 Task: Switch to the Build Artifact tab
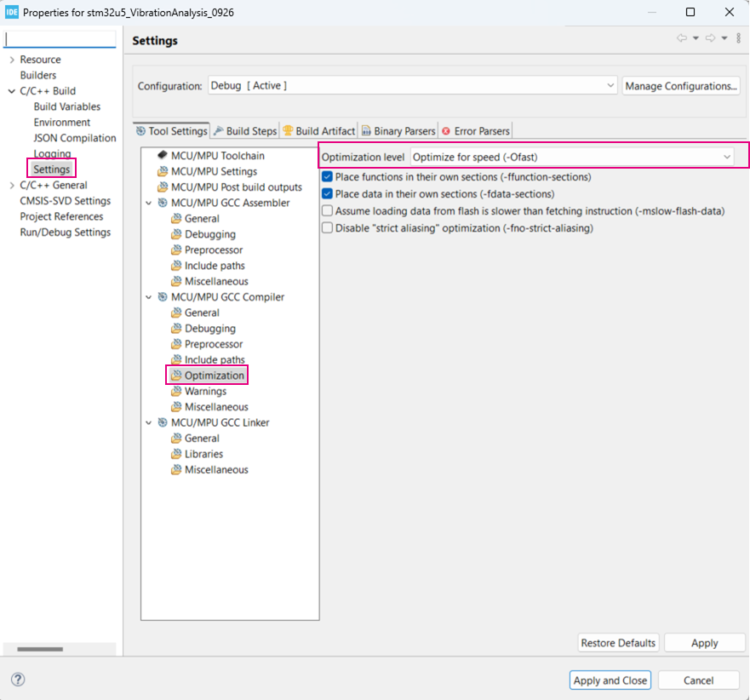click(x=319, y=130)
